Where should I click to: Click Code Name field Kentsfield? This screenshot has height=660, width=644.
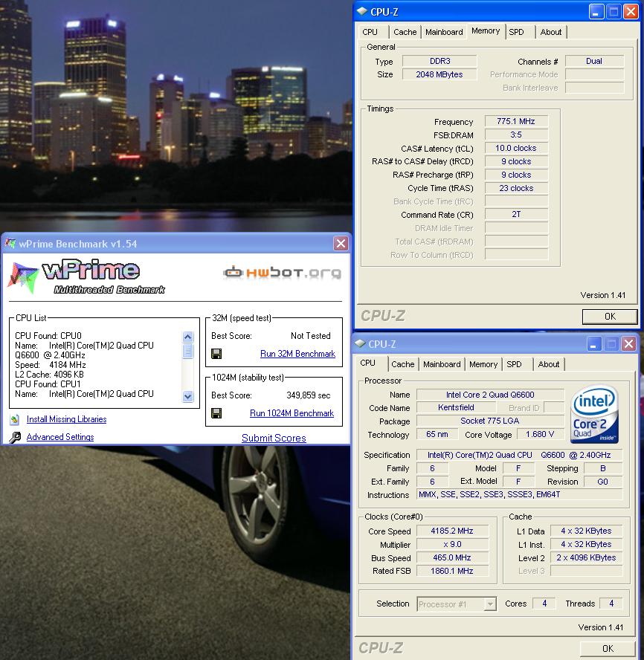(x=456, y=407)
